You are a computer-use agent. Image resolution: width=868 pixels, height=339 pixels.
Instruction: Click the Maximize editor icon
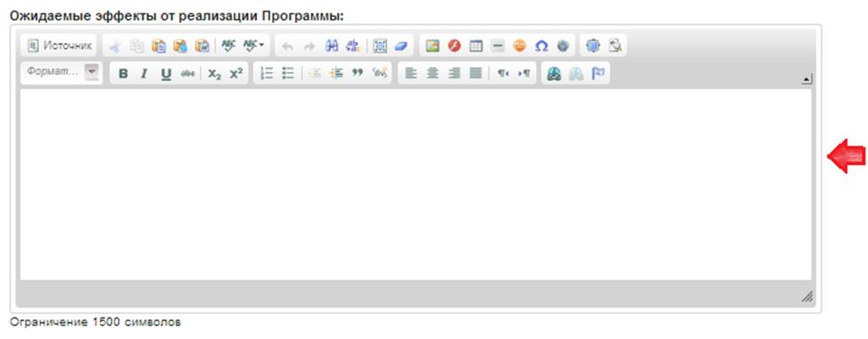(x=593, y=46)
